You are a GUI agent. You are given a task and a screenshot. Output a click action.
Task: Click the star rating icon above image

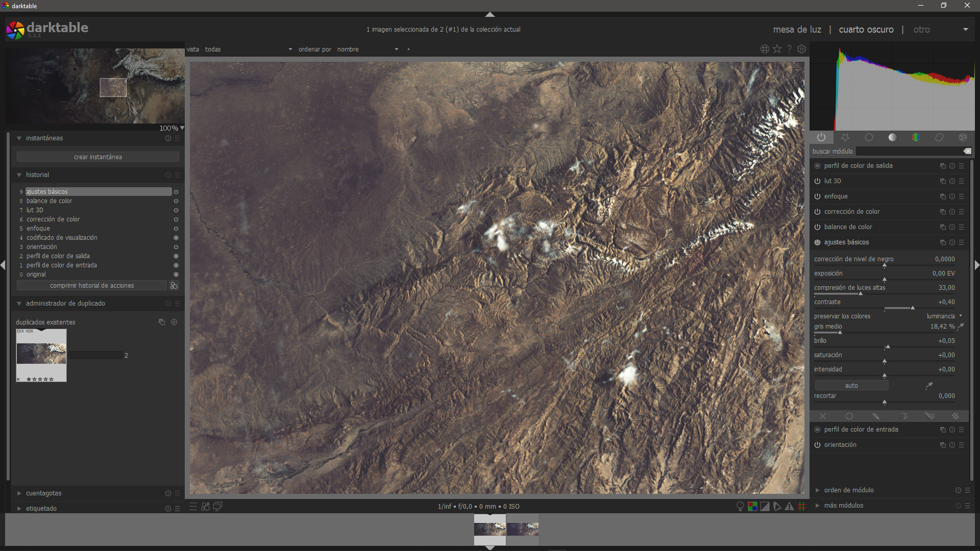777,49
